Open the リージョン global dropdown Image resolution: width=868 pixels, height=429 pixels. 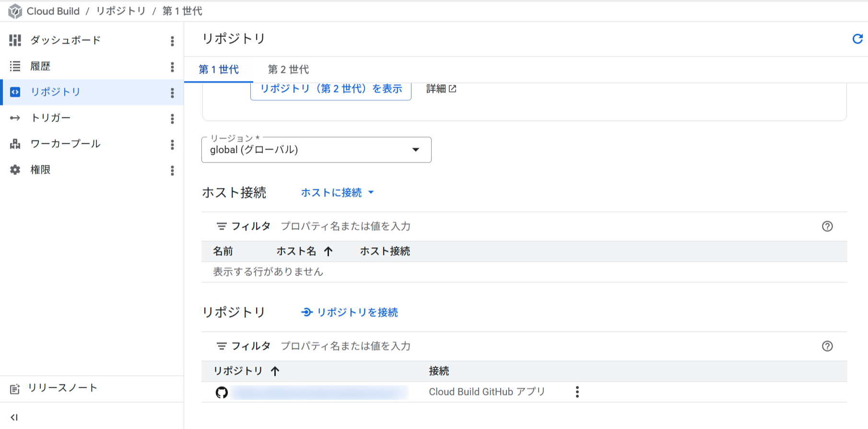point(317,150)
